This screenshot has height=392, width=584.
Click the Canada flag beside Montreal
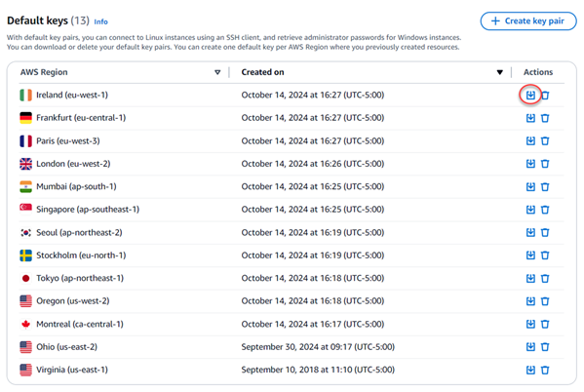25,324
